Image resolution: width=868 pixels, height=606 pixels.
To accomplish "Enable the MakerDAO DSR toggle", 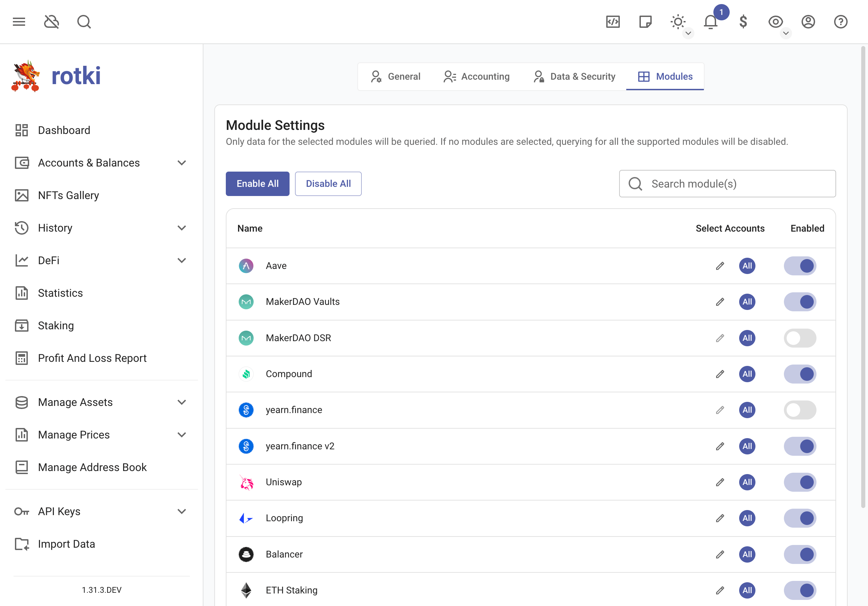I will click(x=800, y=338).
